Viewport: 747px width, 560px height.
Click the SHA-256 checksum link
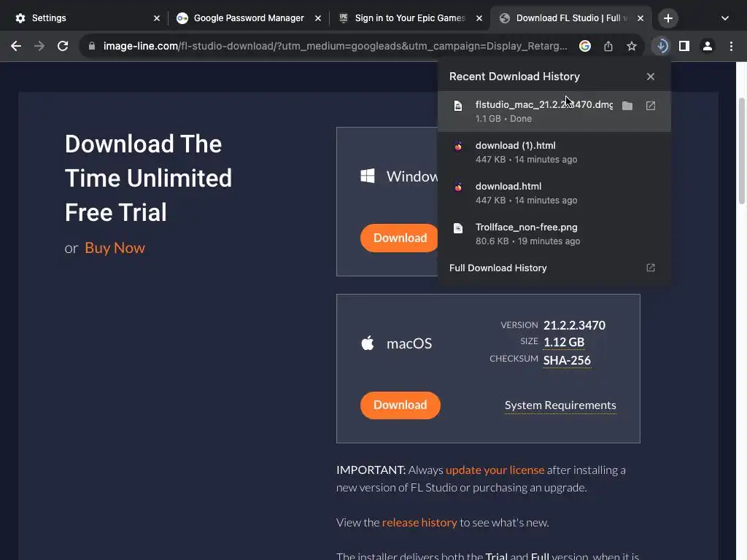tap(567, 360)
